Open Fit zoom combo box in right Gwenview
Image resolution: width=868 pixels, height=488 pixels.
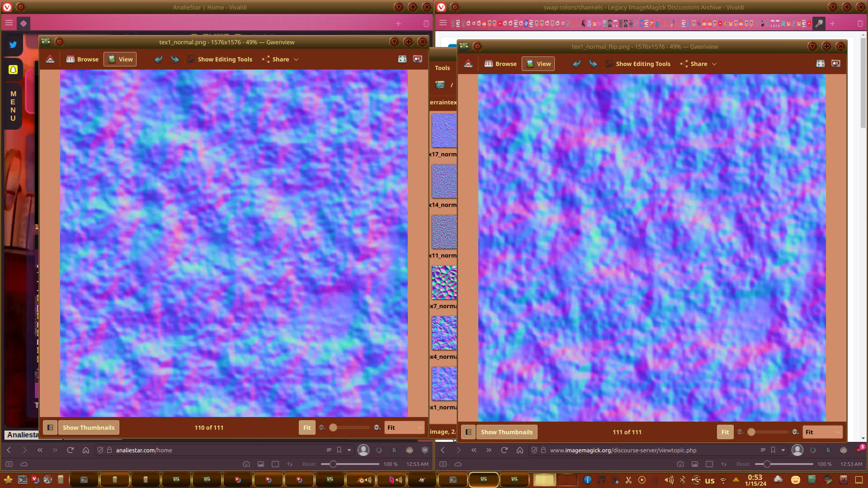pos(822,432)
